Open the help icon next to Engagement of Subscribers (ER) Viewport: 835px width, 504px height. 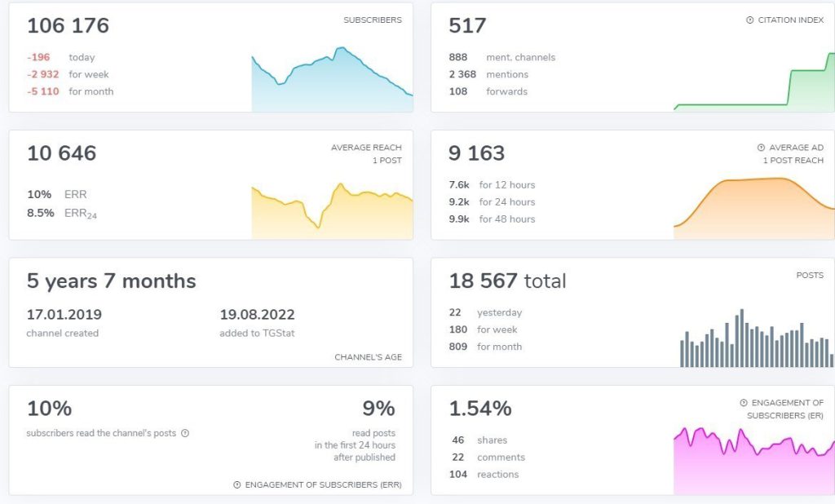744,403
